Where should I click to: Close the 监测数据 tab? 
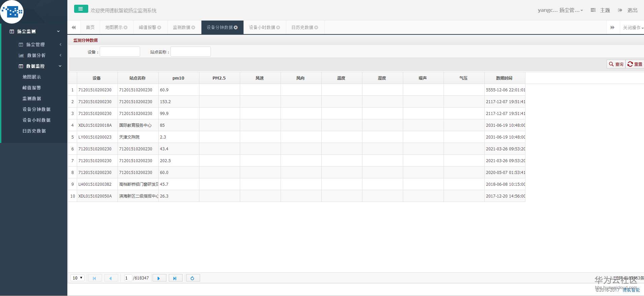pos(193,28)
